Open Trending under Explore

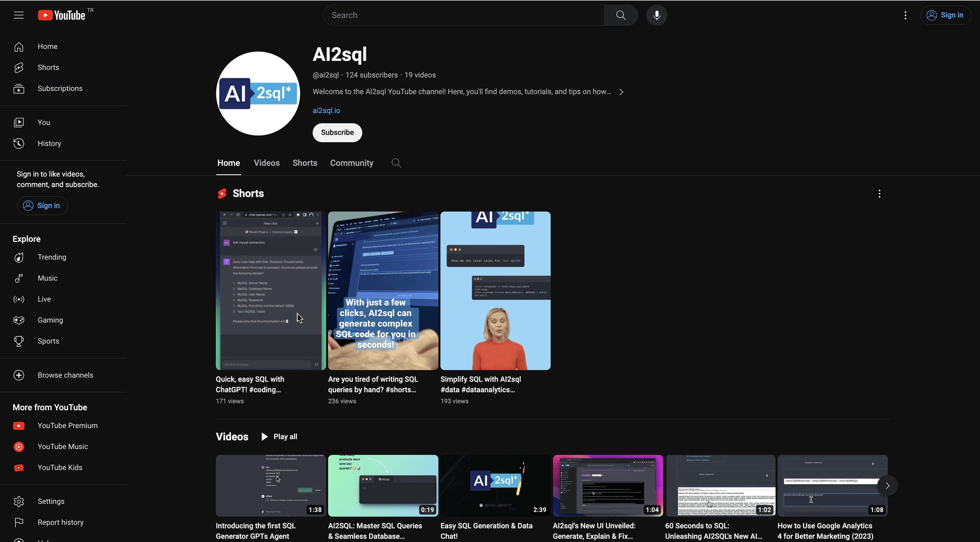(x=52, y=257)
